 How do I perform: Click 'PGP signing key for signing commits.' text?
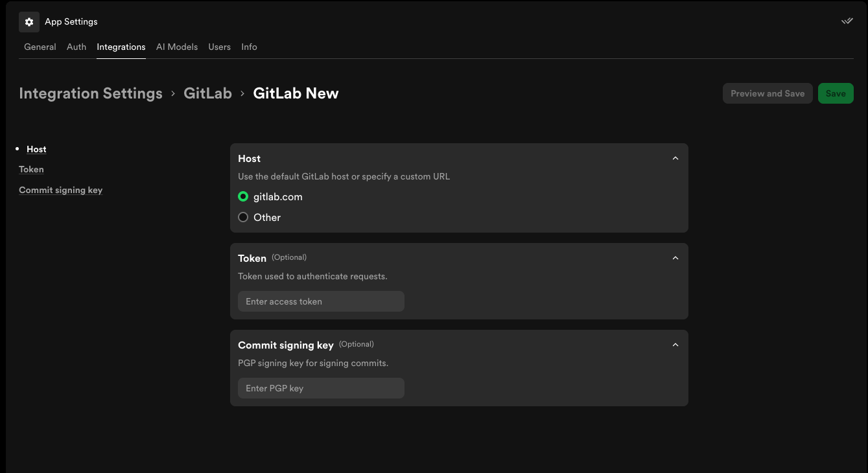tap(313, 363)
